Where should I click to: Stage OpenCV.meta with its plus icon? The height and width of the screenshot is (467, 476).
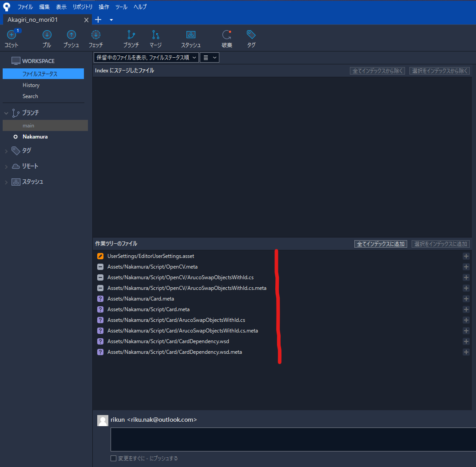coord(466,267)
